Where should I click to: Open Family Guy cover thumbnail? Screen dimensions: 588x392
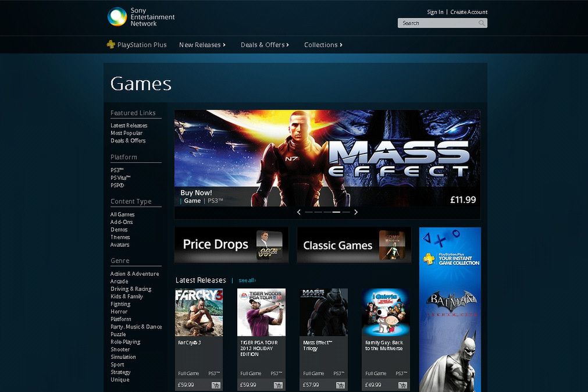386,312
